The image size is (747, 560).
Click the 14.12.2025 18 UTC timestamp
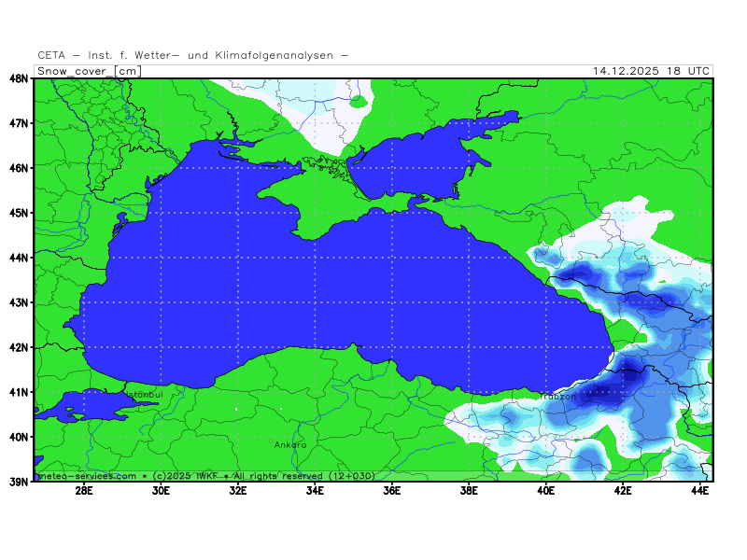coord(652,71)
